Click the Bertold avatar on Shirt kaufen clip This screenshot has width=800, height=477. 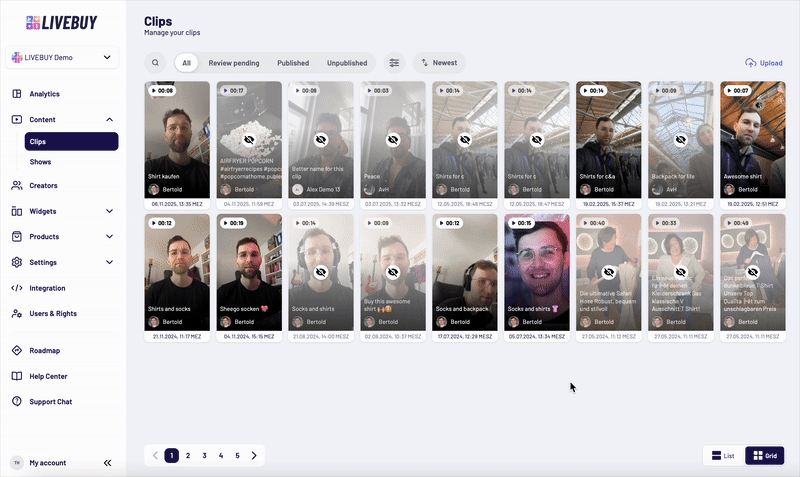(154, 189)
